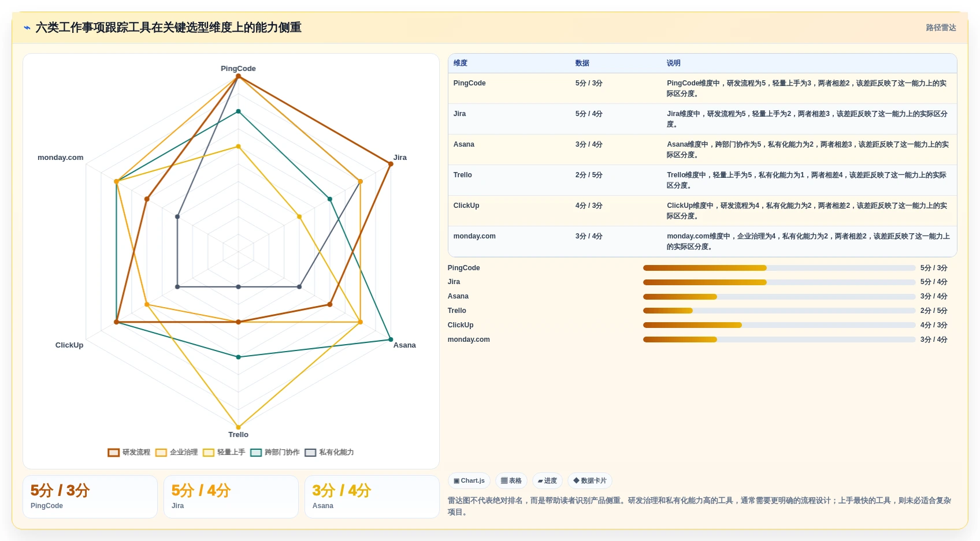
Task: Click the monday.com axis label on radar
Action: tap(61, 157)
